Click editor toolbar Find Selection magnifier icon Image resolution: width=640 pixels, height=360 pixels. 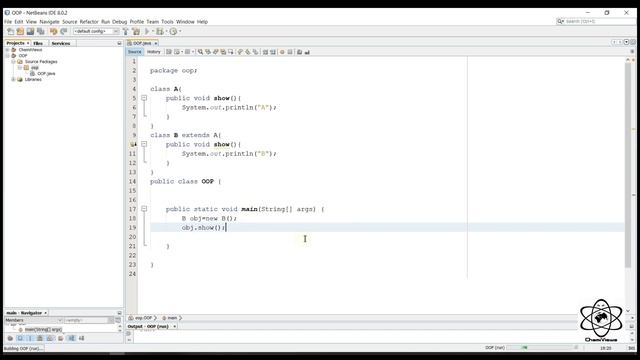[200, 52]
